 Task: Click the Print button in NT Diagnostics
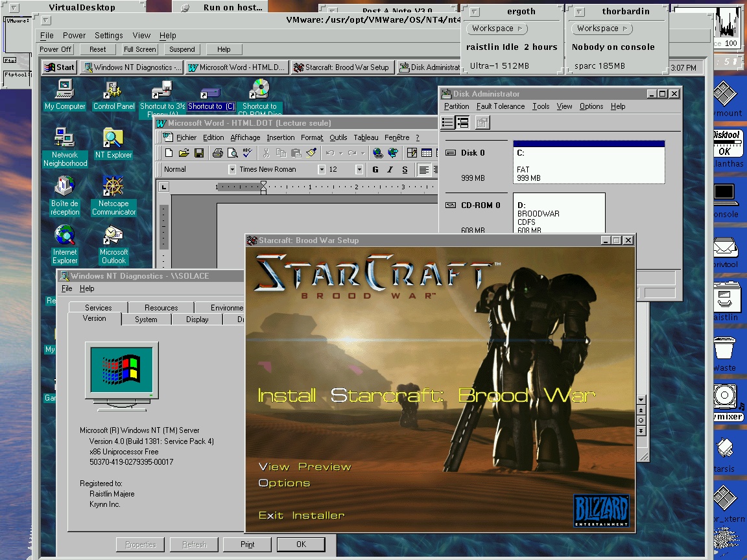click(247, 544)
